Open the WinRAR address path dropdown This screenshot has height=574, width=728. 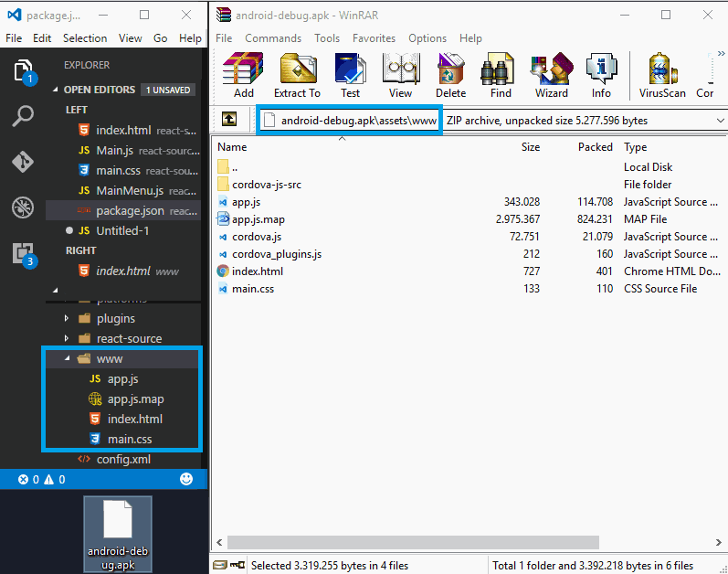click(720, 121)
